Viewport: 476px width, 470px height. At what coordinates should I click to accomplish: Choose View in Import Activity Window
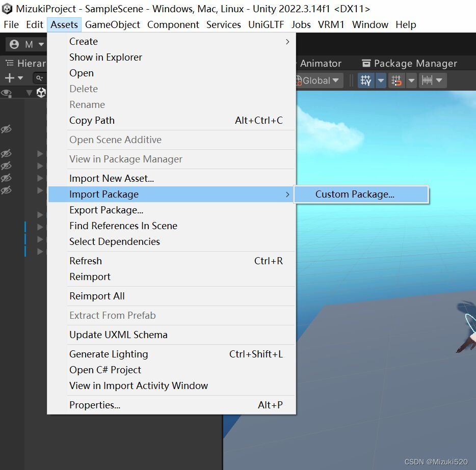pos(172,386)
